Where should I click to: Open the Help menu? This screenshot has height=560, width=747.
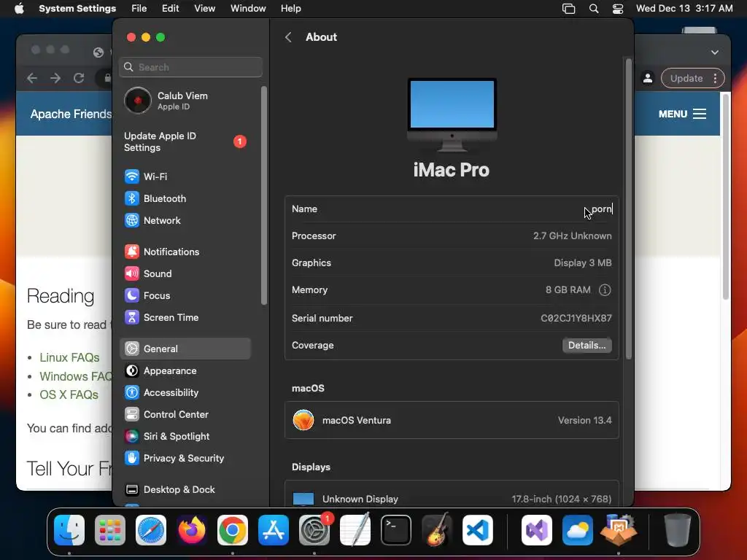click(x=290, y=9)
